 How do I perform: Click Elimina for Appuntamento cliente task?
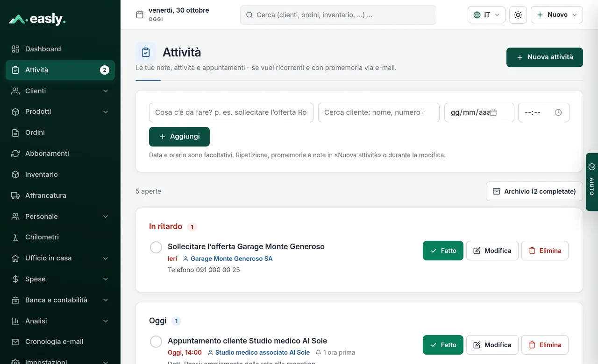coord(545,345)
